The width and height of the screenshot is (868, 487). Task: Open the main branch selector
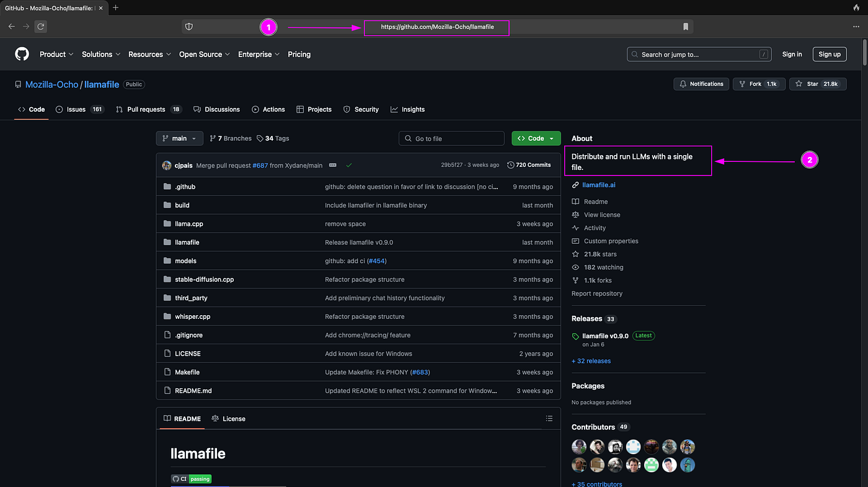179,138
